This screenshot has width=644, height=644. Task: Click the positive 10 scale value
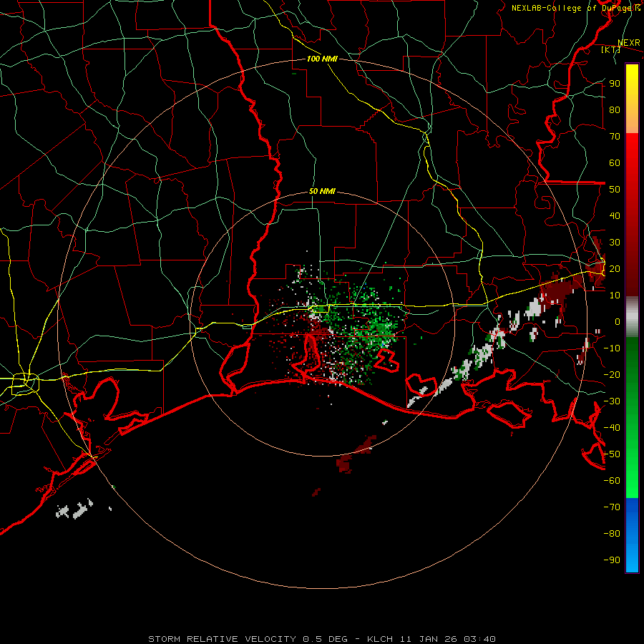coord(615,296)
